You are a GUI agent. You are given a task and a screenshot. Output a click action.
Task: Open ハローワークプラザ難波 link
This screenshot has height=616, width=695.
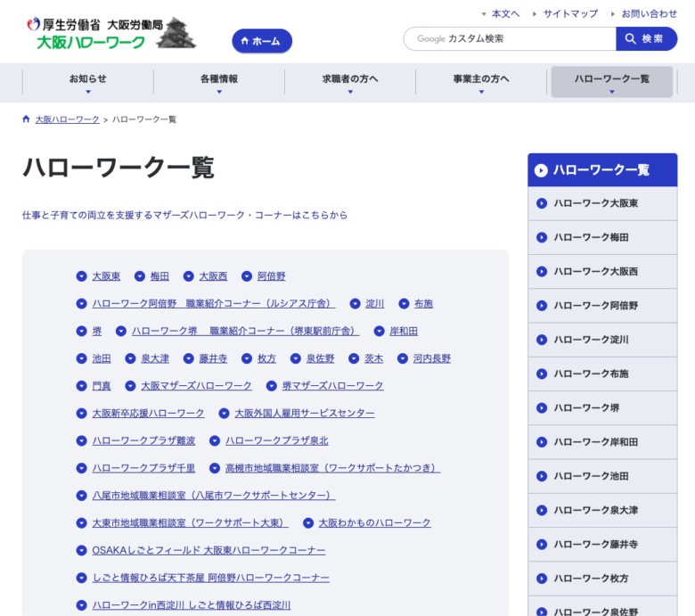(x=143, y=440)
